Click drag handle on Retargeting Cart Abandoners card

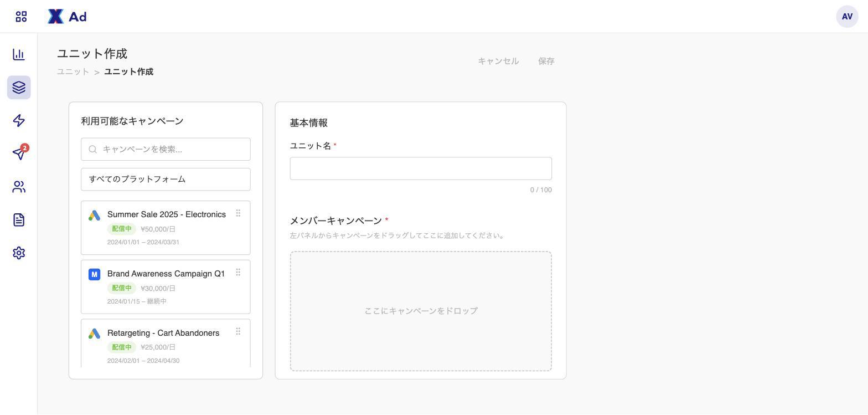(x=238, y=332)
